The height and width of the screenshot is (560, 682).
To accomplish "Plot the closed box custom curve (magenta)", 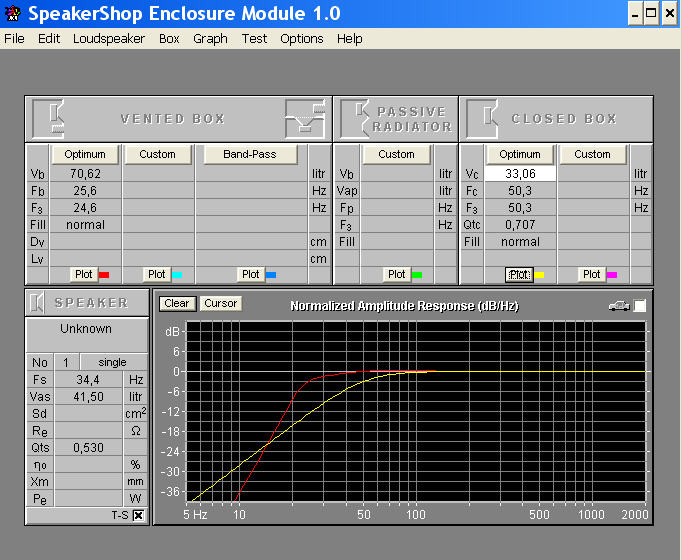I will (x=592, y=274).
